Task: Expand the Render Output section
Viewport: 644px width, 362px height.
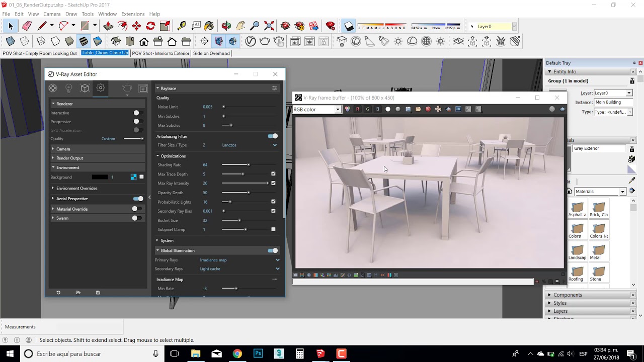Action: click(69, 158)
